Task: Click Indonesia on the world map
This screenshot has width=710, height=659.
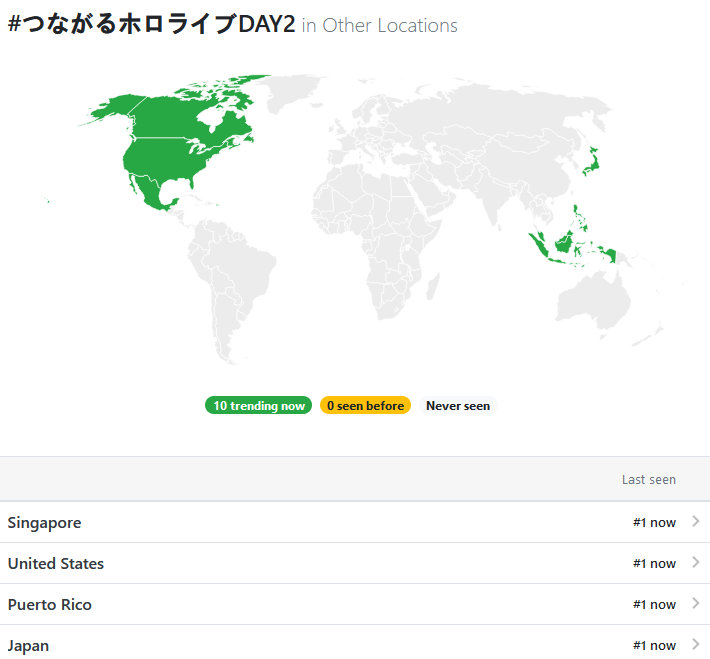Action: (563, 245)
